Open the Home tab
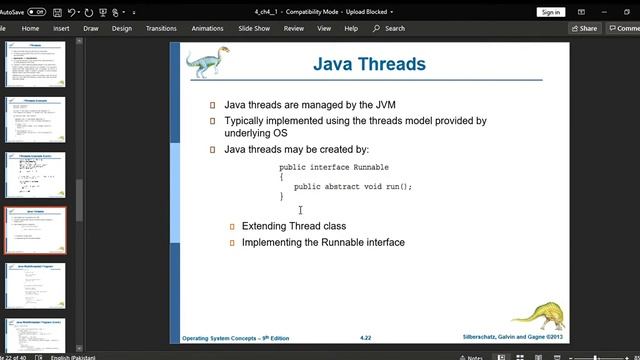Screen dimensions: 640x360 [x=30, y=28]
